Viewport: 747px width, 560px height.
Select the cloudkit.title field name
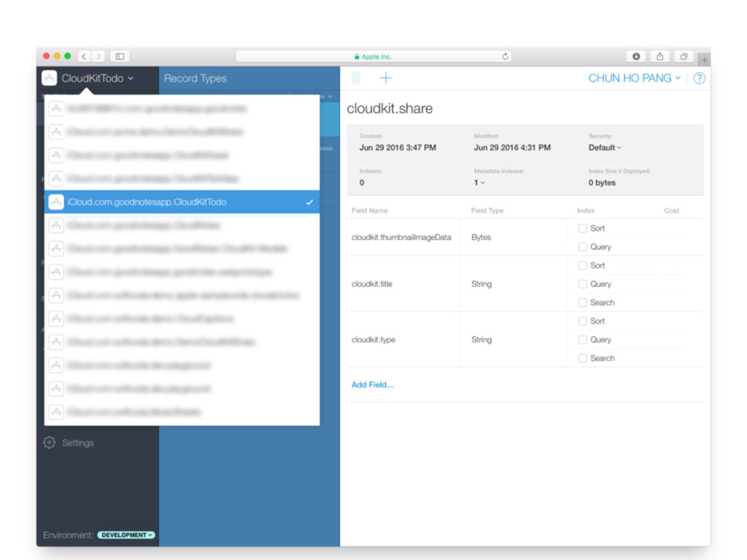[372, 284]
